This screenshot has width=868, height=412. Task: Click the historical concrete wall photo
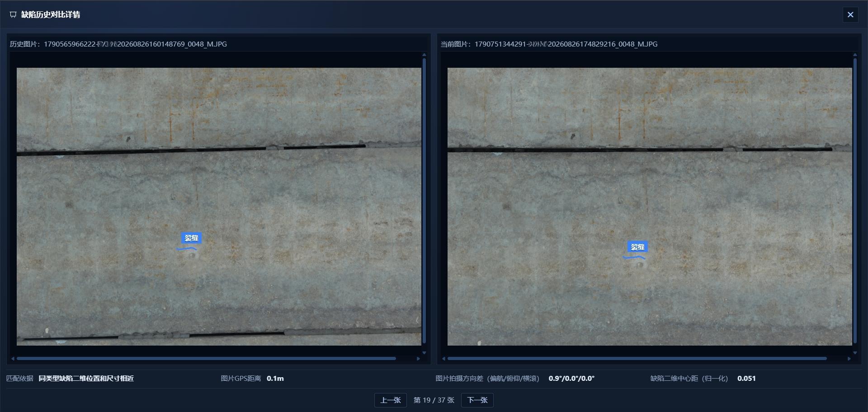coord(219,206)
